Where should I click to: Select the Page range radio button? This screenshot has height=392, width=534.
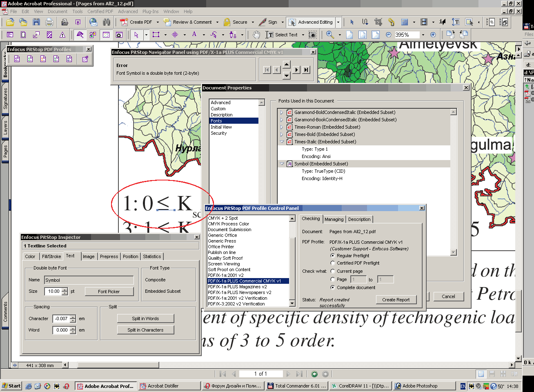point(333,279)
